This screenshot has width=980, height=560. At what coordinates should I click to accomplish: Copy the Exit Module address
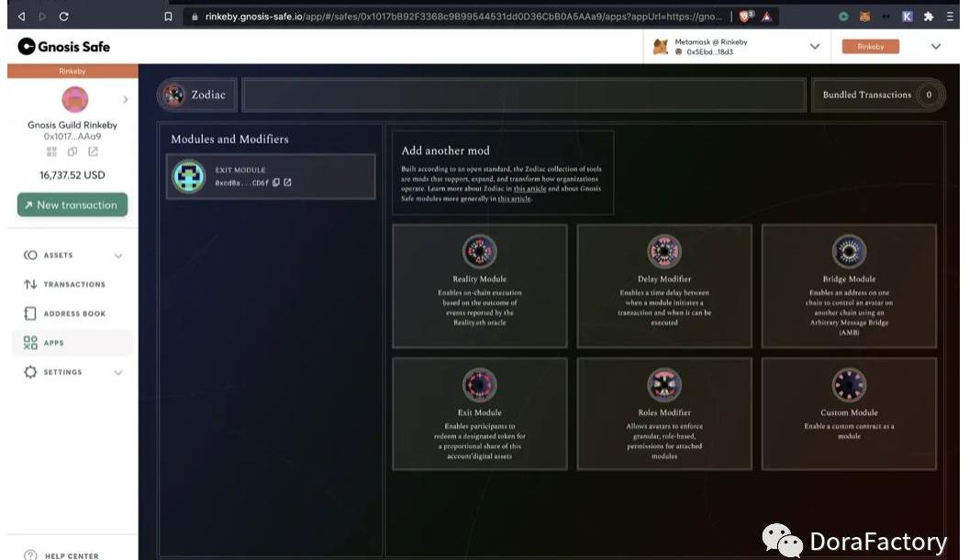(x=276, y=183)
